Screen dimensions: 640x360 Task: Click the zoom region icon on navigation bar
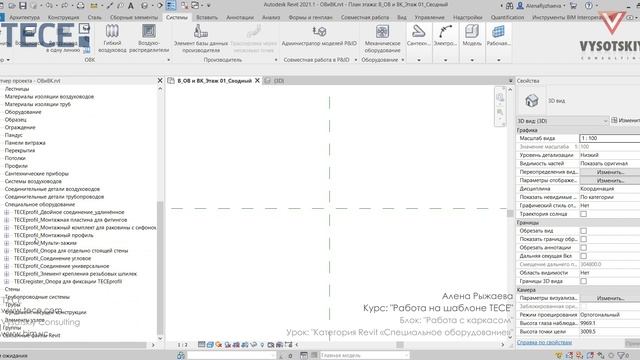coord(500,112)
